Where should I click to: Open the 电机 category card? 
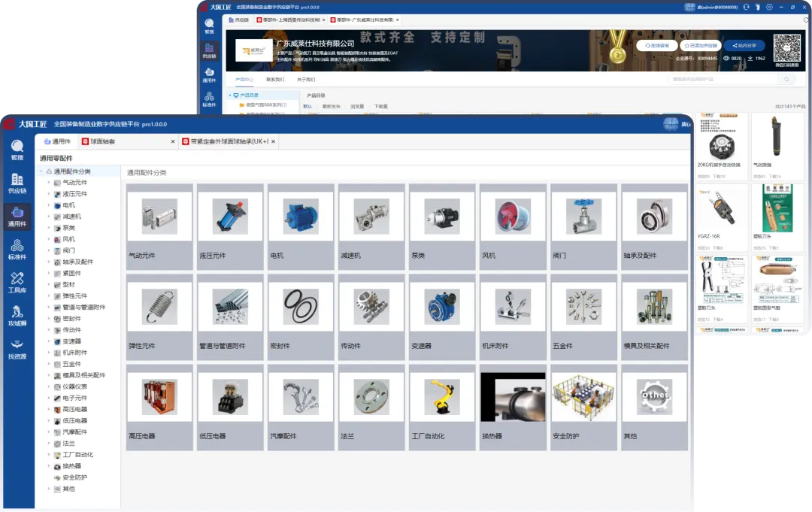click(301, 226)
